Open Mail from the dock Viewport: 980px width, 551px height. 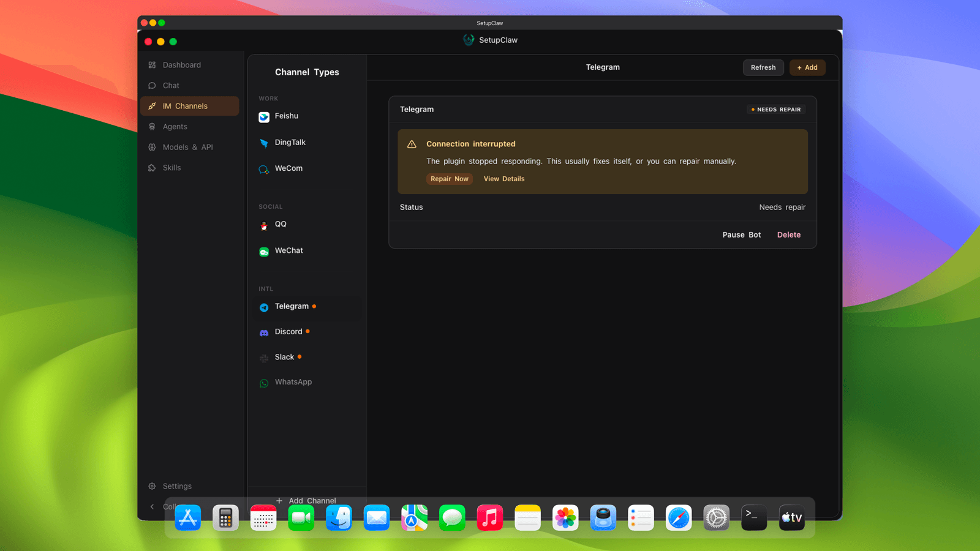377,518
